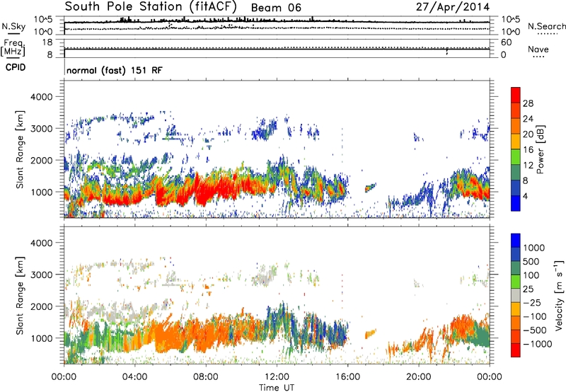
Task: Click the gray -25 to 25 velocity swatch
Action: pos(516,296)
